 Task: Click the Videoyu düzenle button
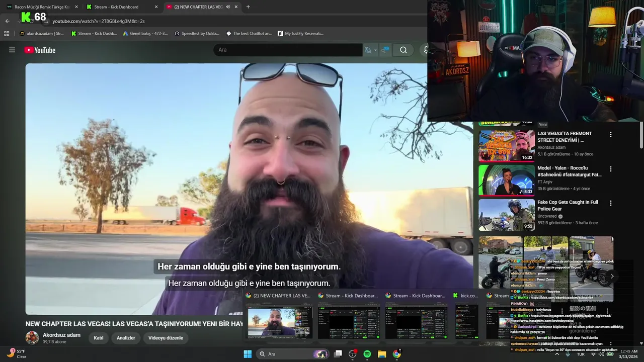coord(166,338)
